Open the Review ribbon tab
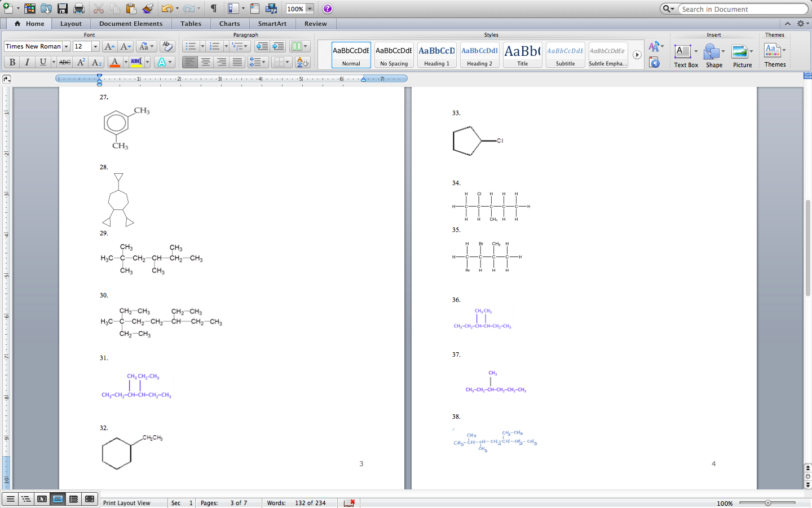 click(315, 24)
